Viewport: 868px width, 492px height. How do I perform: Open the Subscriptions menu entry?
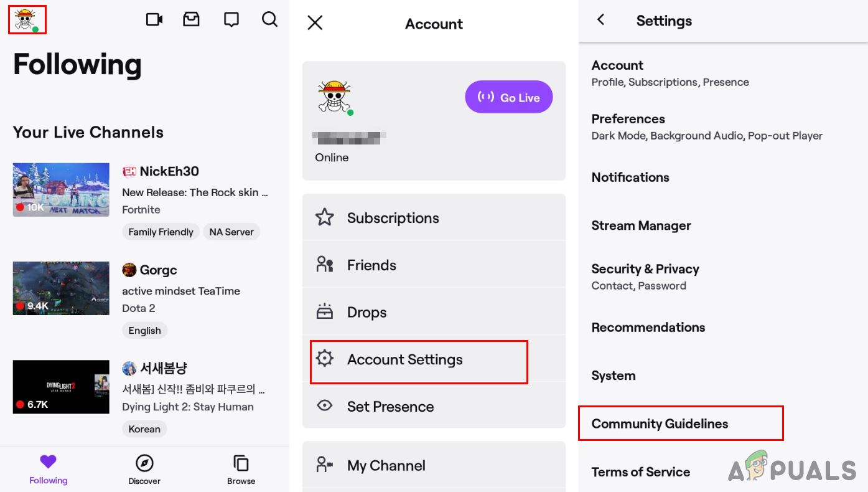434,217
